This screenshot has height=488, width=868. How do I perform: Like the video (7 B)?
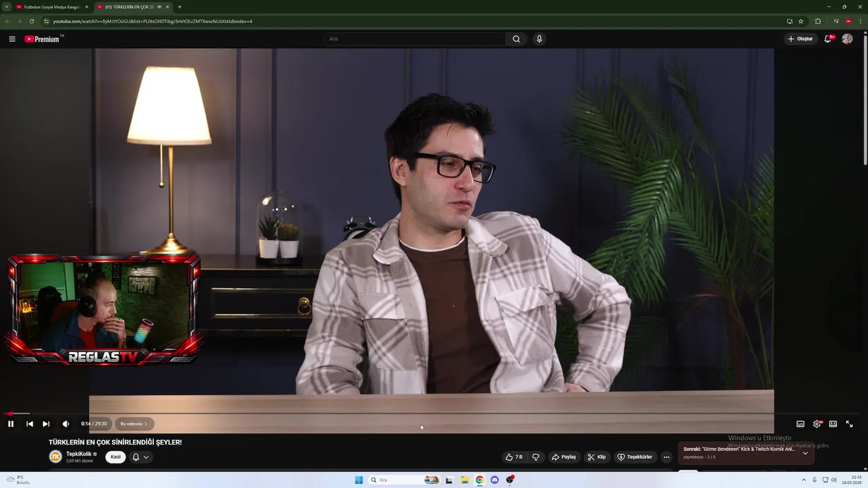[514, 457]
